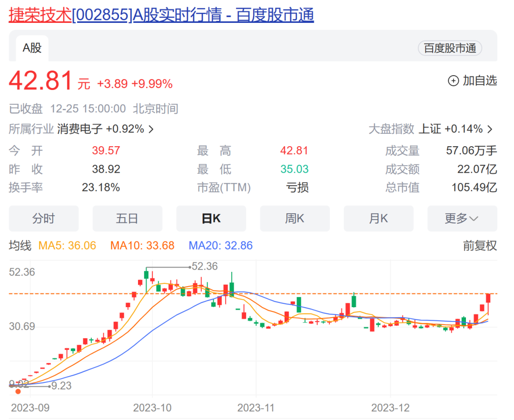Click the 百度股市通 badge button
The image size is (514, 420).
450,48
